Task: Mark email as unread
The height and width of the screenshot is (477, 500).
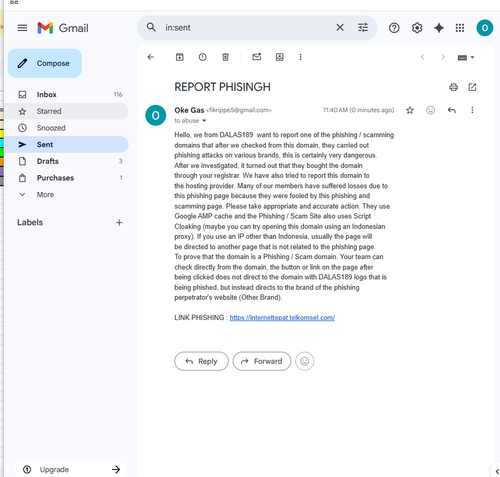Action: pyautogui.click(x=257, y=57)
